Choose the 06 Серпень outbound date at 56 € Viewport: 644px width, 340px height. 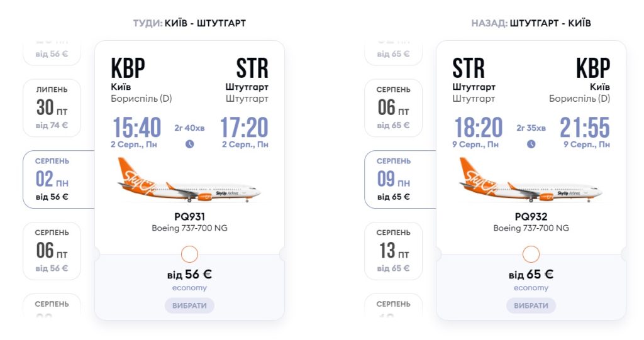(52, 251)
